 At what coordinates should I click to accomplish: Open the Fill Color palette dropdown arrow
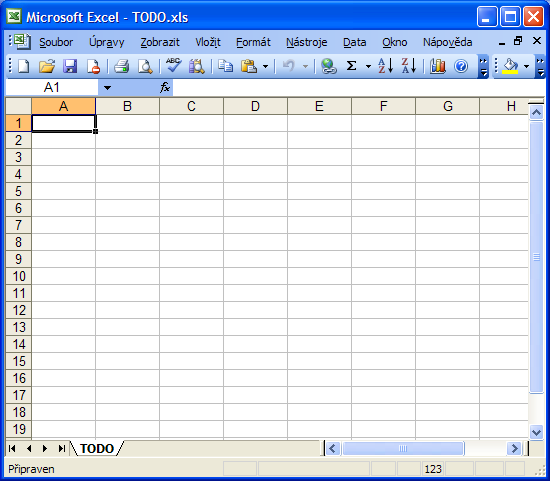tap(526, 66)
